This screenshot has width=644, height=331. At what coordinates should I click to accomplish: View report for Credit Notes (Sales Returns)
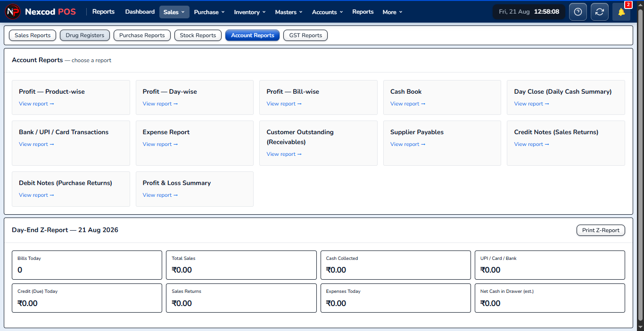(x=531, y=144)
